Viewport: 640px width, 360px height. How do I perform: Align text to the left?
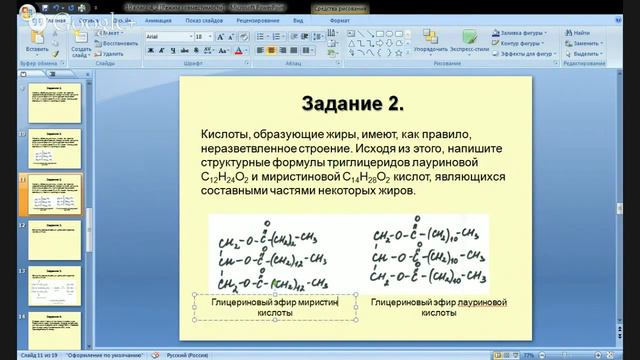(x=260, y=51)
